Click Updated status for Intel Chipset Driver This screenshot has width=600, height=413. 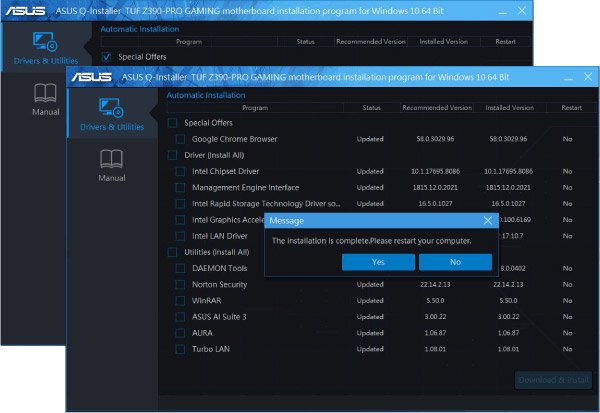(370, 171)
